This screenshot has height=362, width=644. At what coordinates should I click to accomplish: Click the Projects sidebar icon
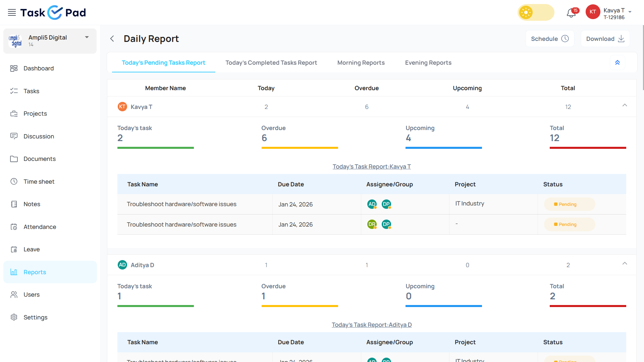coord(14,114)
